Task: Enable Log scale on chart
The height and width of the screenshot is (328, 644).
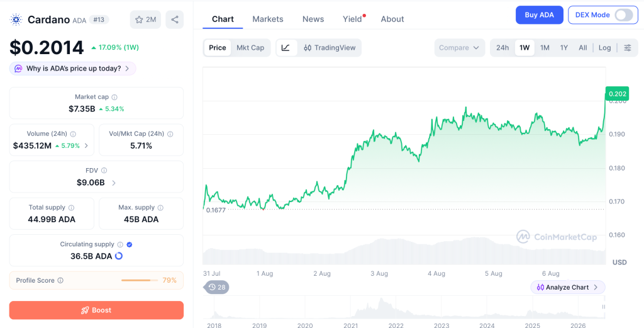Action: [x=604, y=48]
